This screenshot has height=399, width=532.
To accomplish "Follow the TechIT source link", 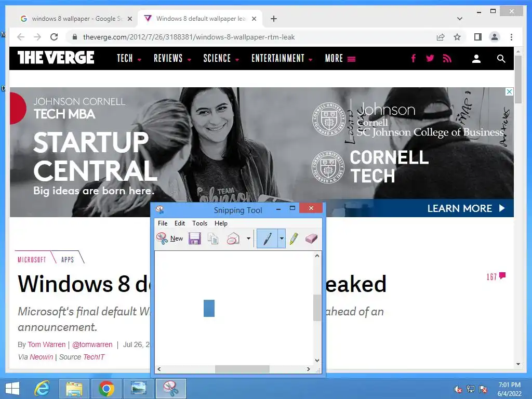I will 94,357.
